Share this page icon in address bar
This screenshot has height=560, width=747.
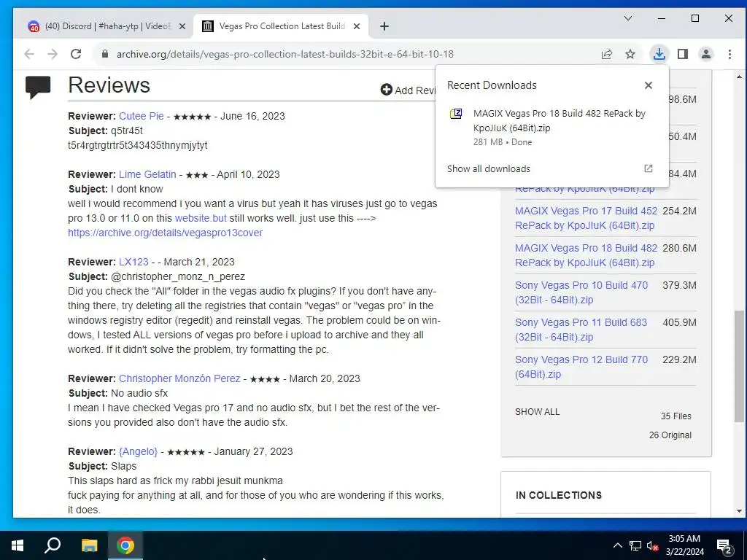coord(606,54)
